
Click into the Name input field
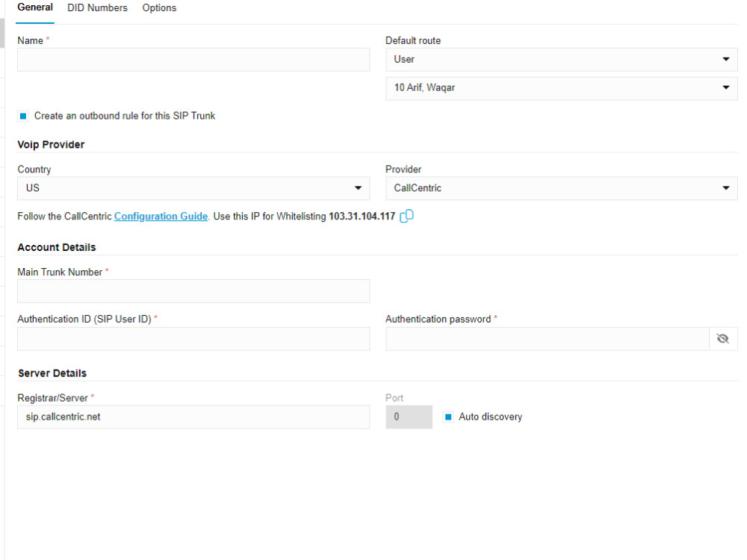point(193,60)
